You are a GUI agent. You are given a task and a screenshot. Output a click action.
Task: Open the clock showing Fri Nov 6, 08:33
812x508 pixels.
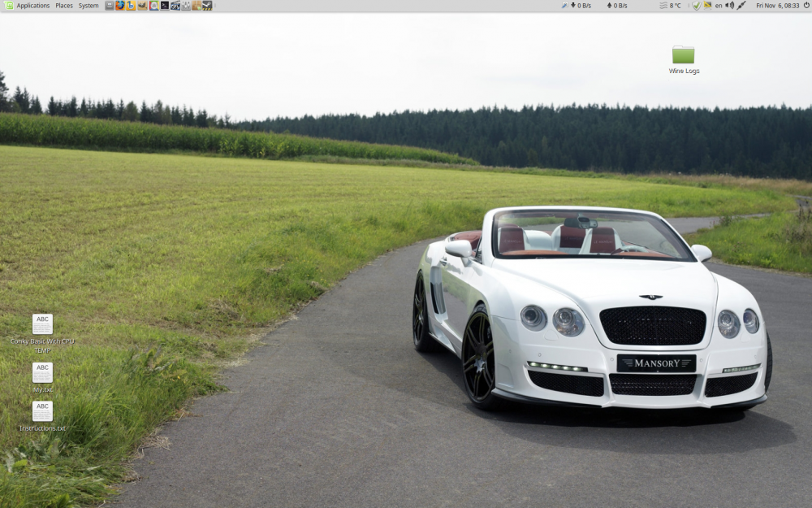(x=777, y=6)
